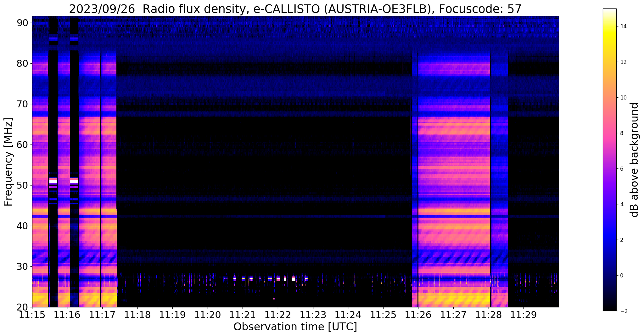Click the x-axis tick label 11:29
This screenshot has width=644, height=336.
[524, 314]
